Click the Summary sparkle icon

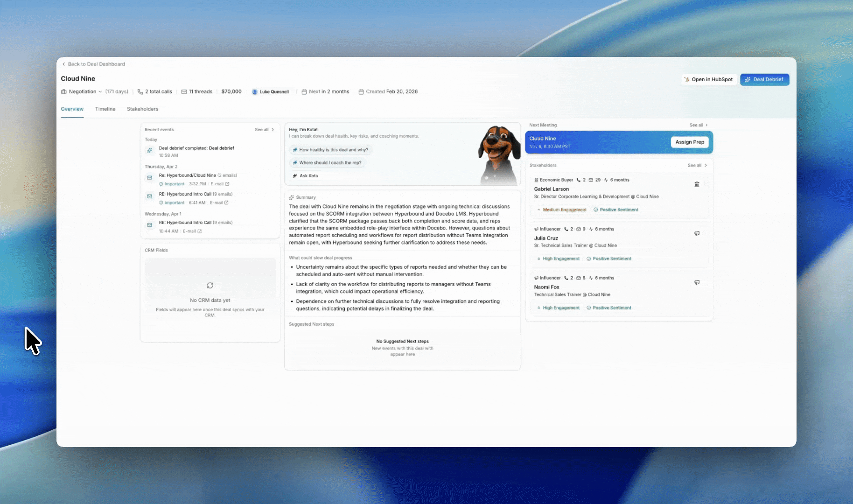coord(291,197)
